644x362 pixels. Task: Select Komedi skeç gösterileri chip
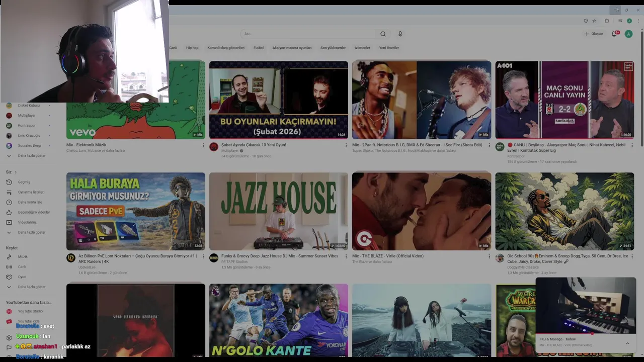[226, 48]
